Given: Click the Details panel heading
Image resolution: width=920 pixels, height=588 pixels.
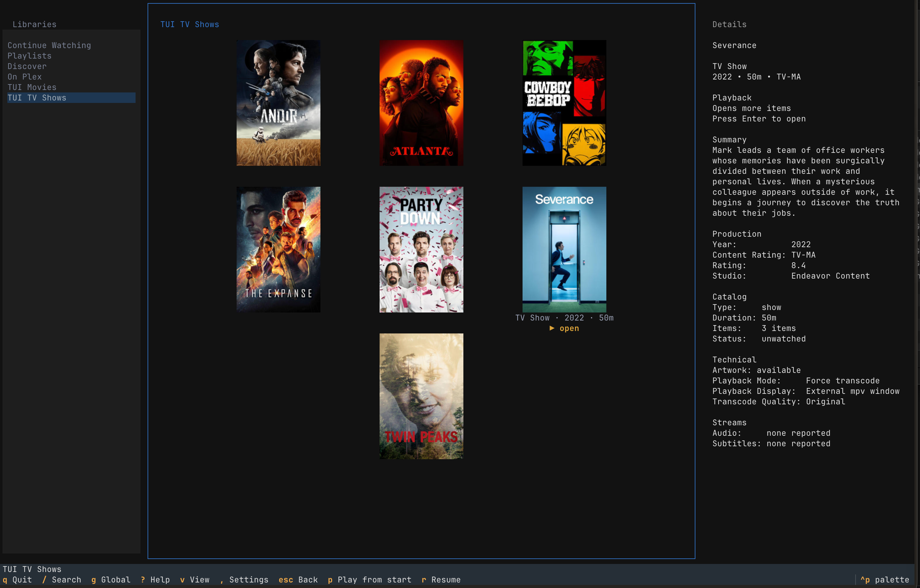Looking at the screenshot, I should point(729,24).
